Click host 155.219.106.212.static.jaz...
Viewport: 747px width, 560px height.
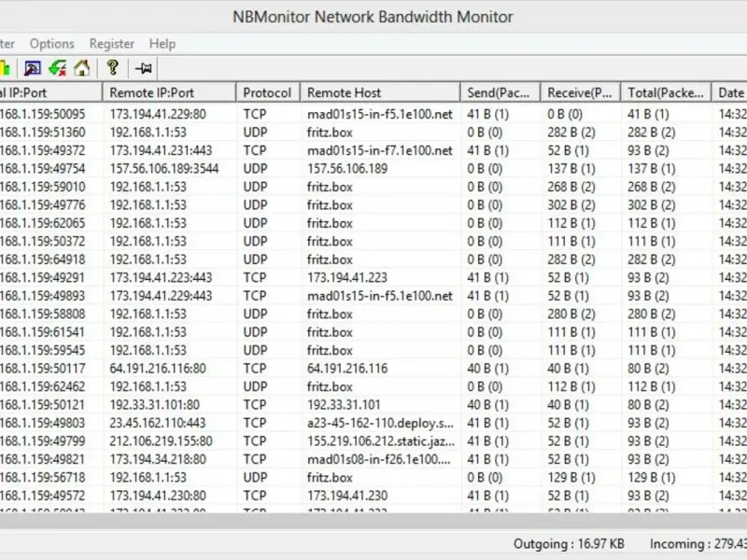tap(381, 441)
